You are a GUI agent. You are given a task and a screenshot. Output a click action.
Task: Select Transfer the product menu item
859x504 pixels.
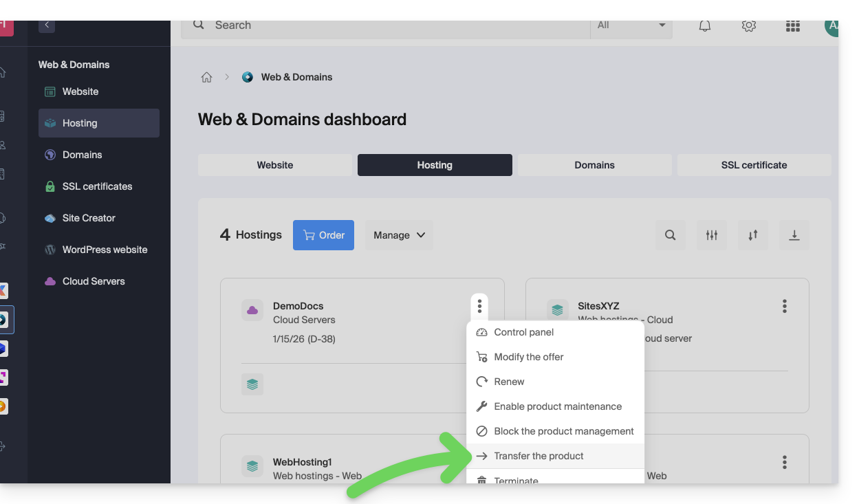539,456
